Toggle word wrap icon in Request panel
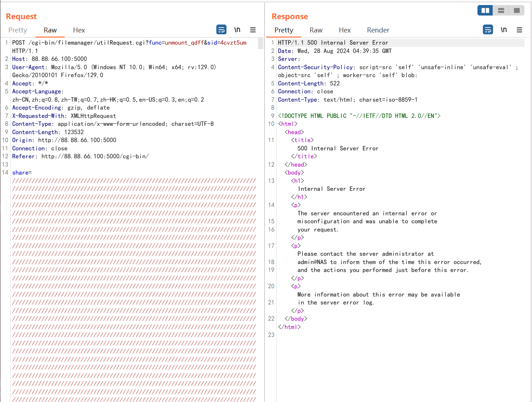 coord(221,30)
